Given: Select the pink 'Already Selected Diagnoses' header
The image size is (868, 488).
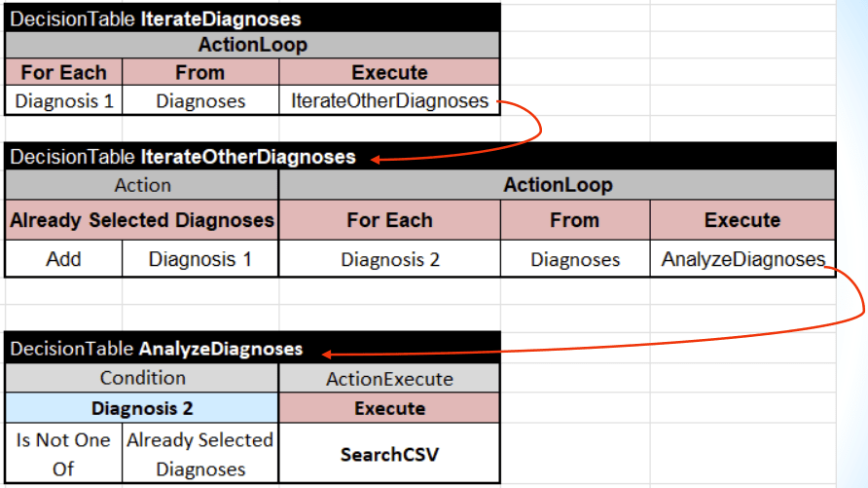Looking at the screenshot, I should tap(142, 220).
